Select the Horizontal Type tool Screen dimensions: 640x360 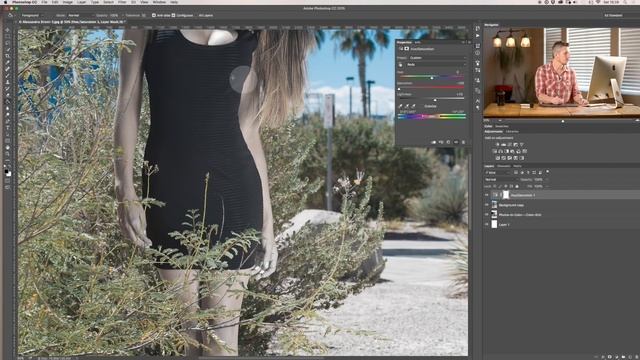8,128
